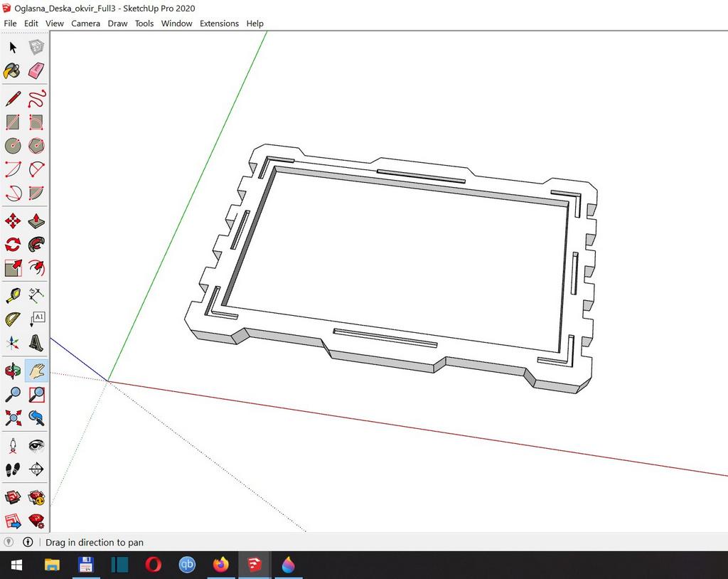Open the Extension Warehouse
Viewport: 728px width, 579px height.
coord(36,498)
